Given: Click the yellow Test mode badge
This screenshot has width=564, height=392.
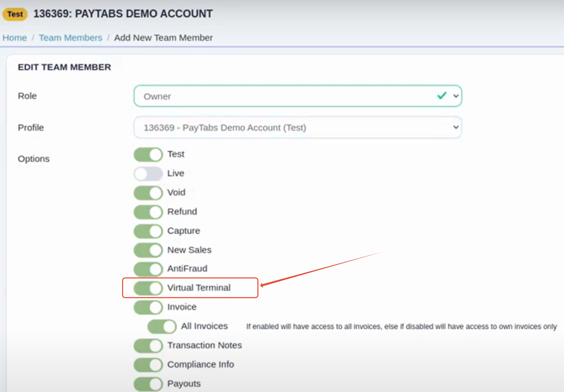Looking at the screenshot, I should click(x=15, y=14).
